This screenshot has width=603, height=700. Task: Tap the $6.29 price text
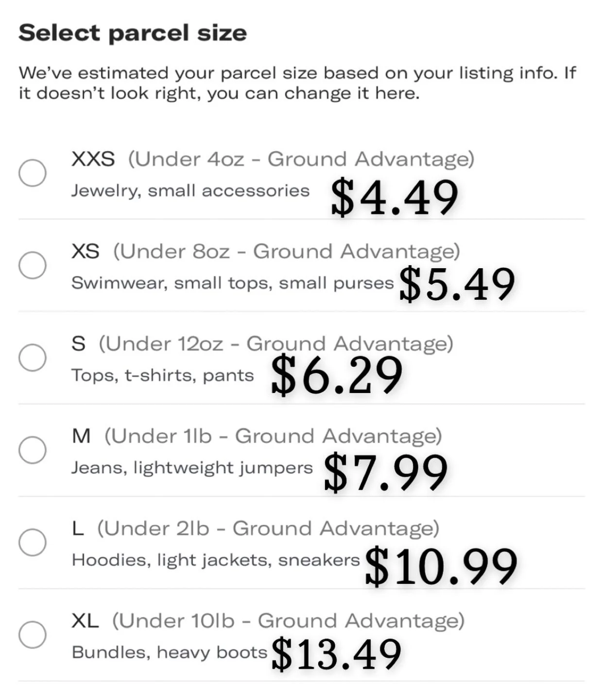coord(337,375)
